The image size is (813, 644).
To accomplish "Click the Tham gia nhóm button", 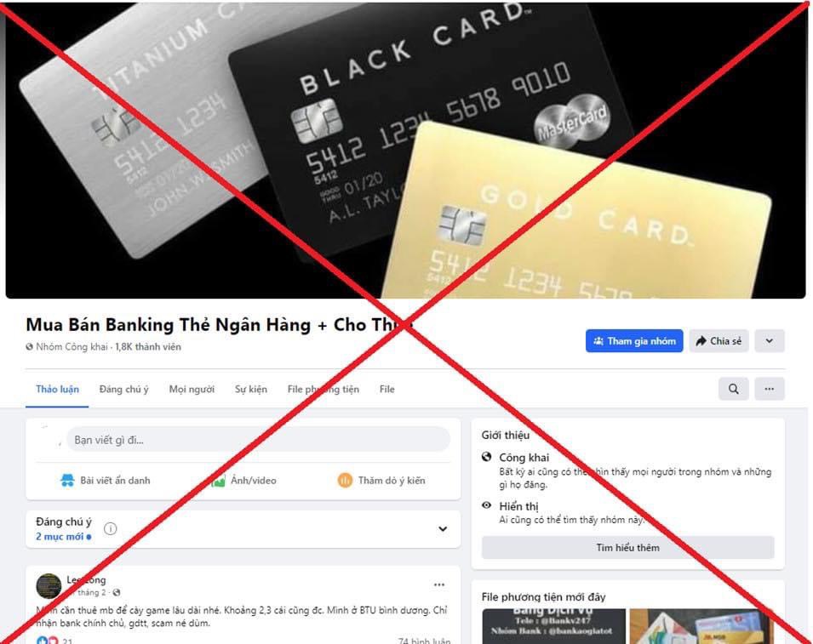I will pos(634,341).
